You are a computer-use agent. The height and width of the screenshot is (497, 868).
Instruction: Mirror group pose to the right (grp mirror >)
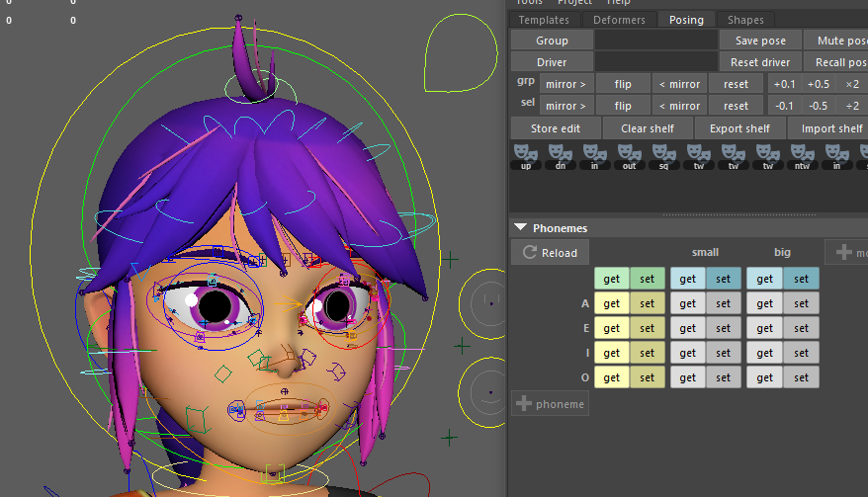pos(565,84)
